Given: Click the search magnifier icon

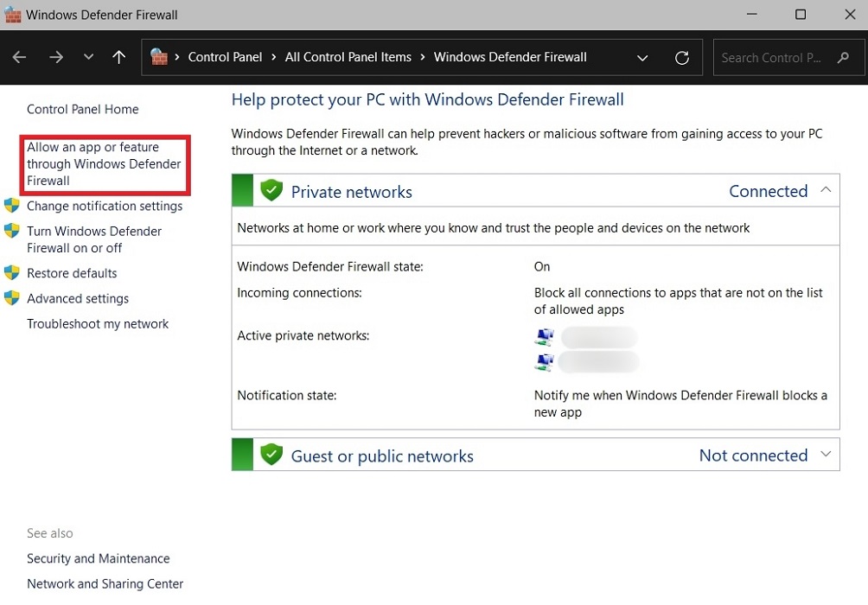Looking at the screenshot, I should click(x=843, y=58).
